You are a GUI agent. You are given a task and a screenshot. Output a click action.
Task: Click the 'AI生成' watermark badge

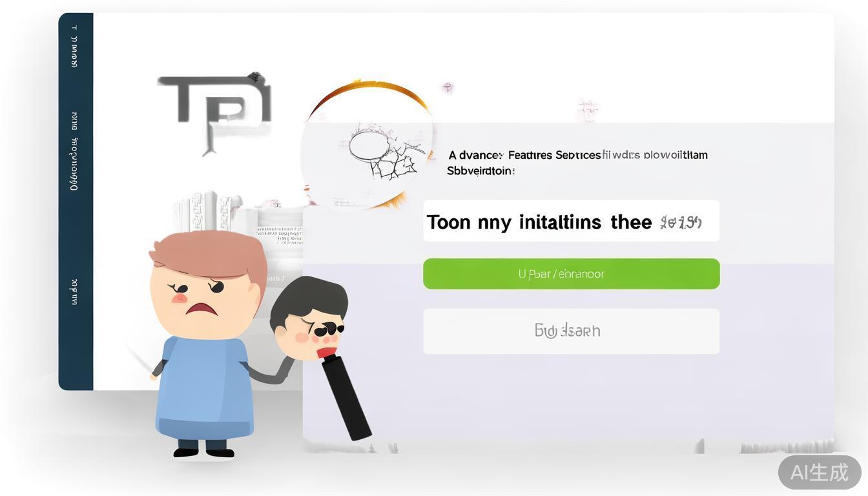[820, 472]
